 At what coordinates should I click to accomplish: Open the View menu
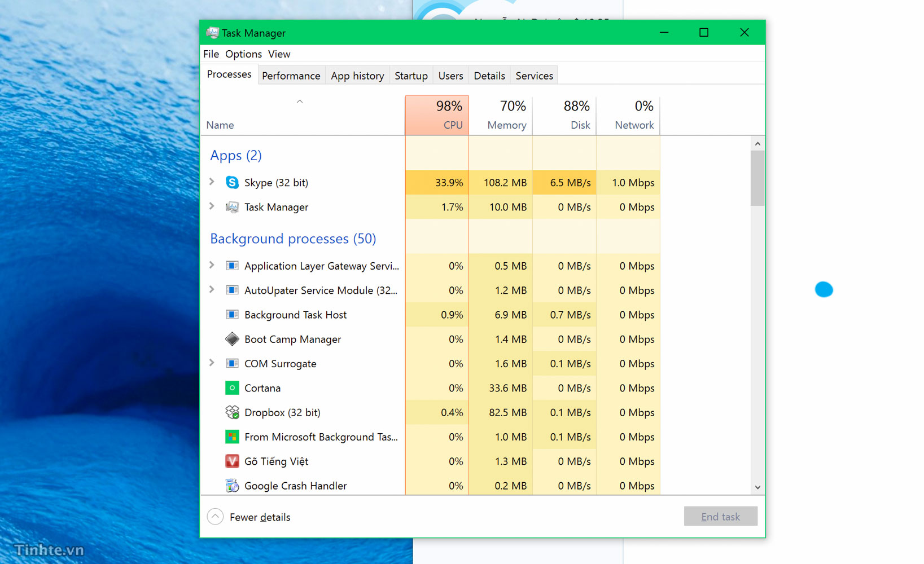(x=279, y=54)
